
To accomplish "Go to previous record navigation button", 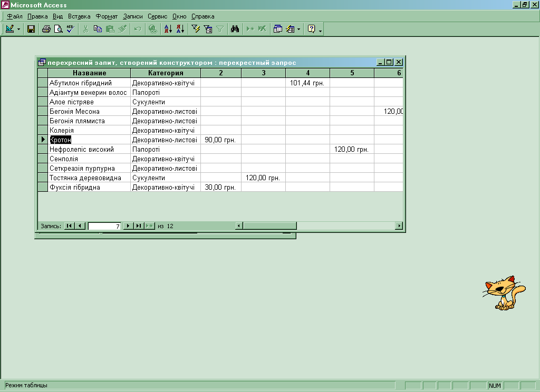I will (x=80, y=226).
